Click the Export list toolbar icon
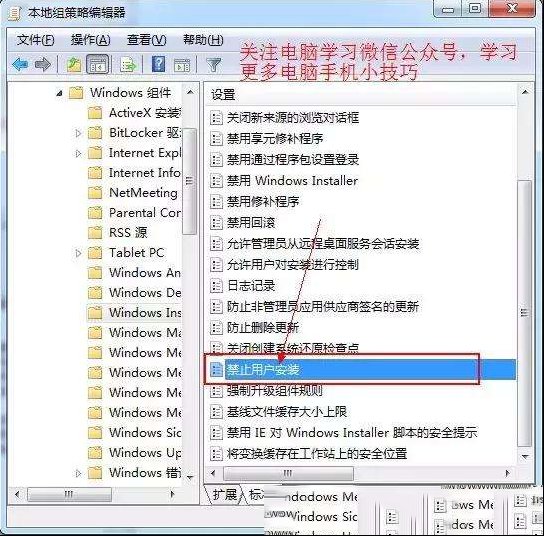Viewport: 544px width, 536px height. click(x=127, y=65)
